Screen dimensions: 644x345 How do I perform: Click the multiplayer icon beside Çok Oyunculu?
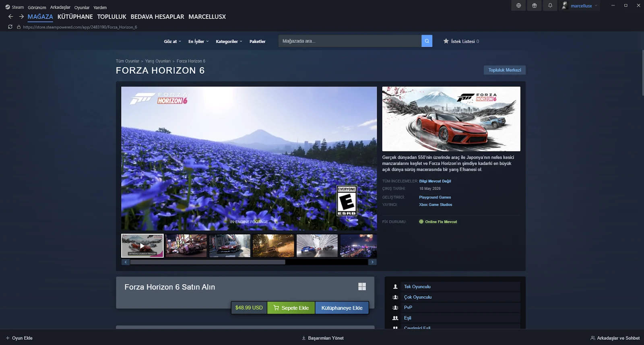coord(395,297)
